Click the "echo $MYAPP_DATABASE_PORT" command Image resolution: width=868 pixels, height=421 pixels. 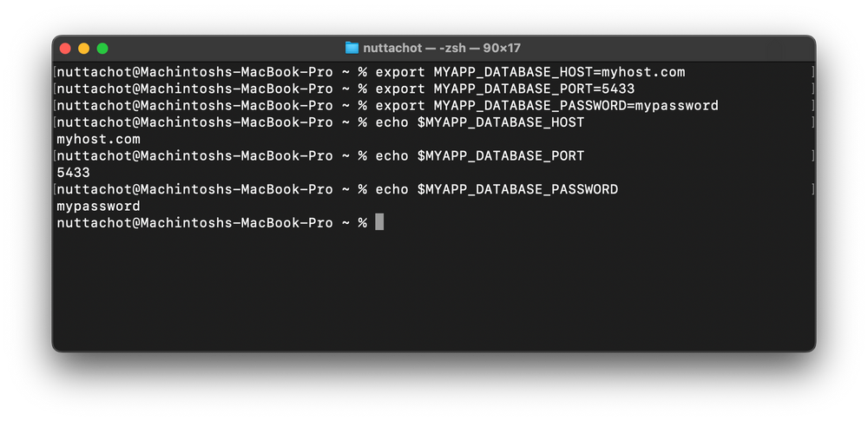click(480, 156)
